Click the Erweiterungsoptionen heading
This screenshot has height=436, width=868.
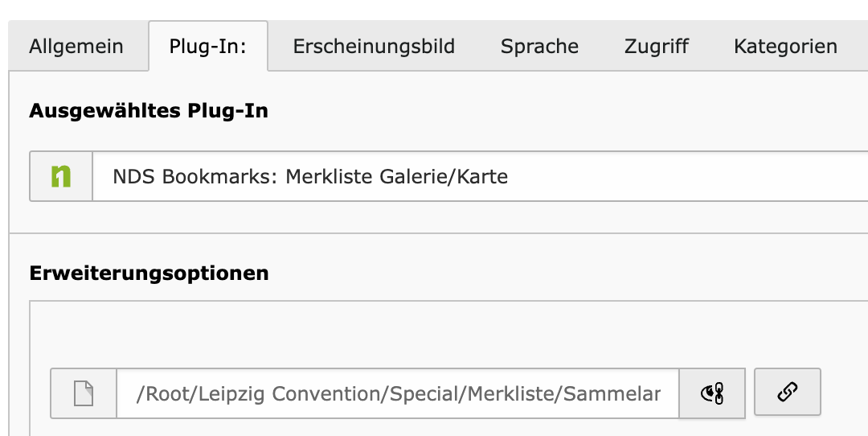coord(149,274)
